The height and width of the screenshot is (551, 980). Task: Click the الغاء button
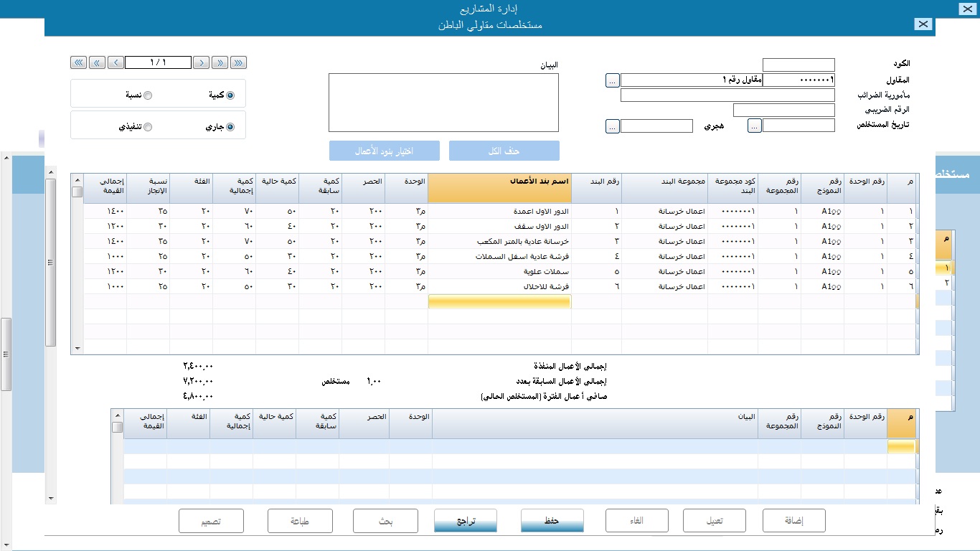(x=637, y=521)
